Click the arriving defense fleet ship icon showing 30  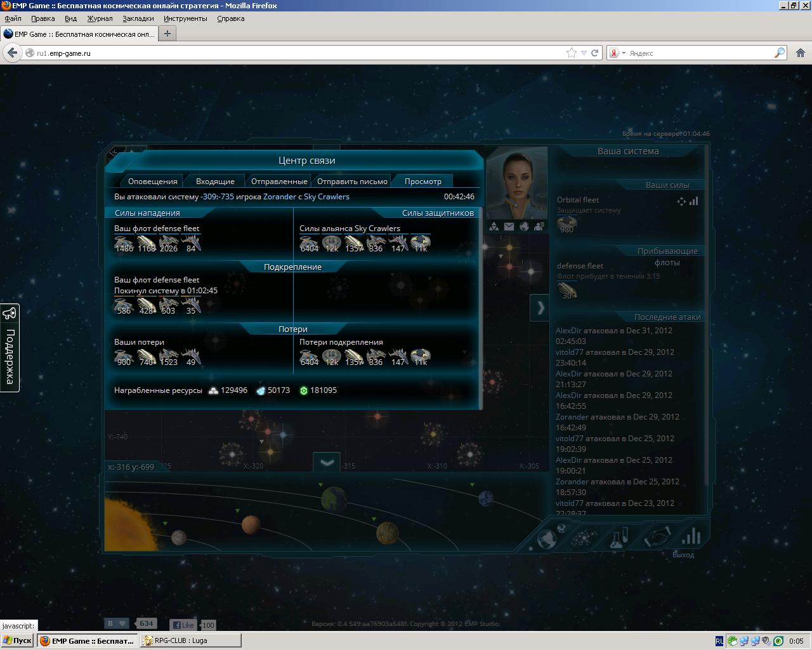pyautogui.click(x=566, y=290)
